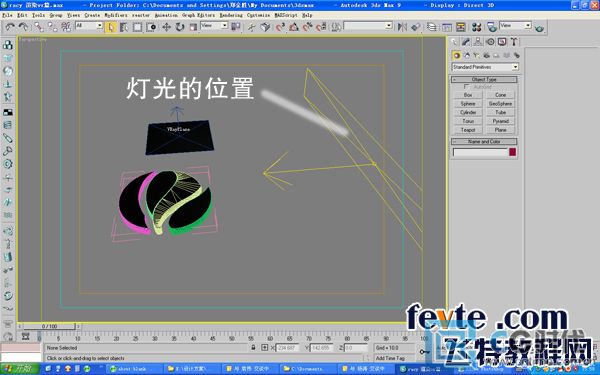The image size is (600, 375).
Task: Collapse the Name and Color rollout
Action: (484, 141)
